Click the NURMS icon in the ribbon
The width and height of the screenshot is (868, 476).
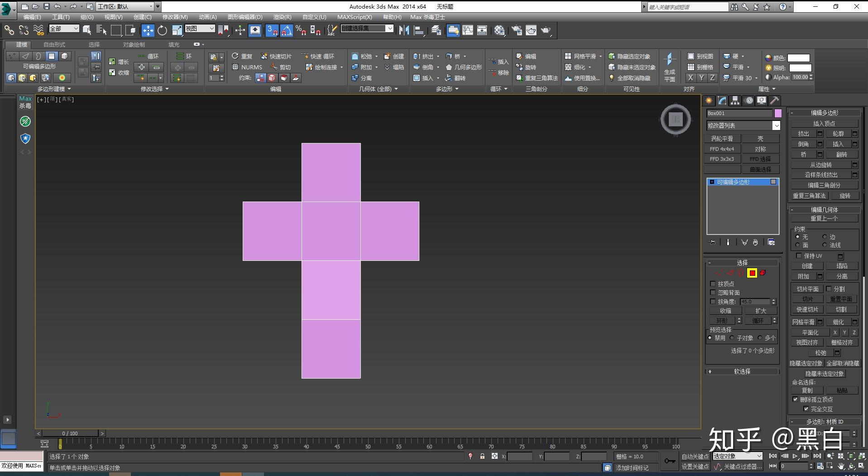[235, 67]
